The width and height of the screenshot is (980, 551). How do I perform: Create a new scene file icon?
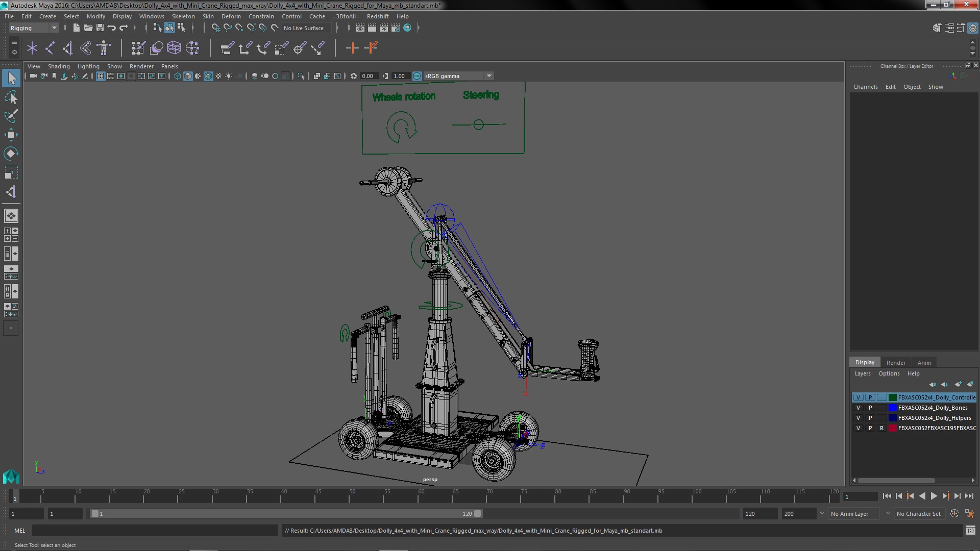76,28
